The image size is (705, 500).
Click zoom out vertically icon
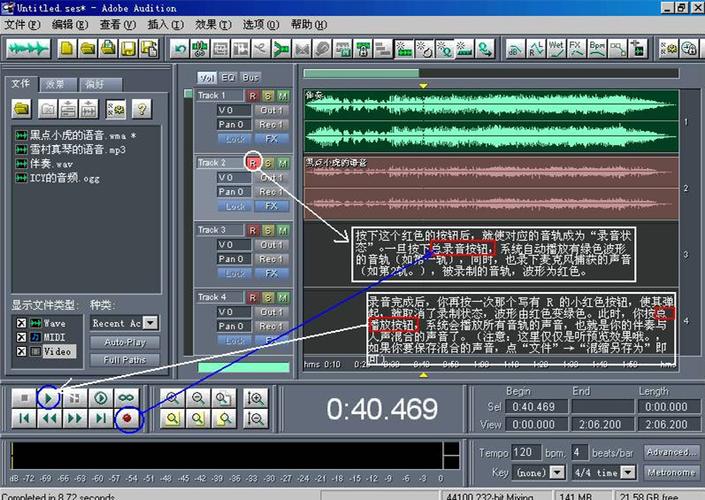[255, 419]
